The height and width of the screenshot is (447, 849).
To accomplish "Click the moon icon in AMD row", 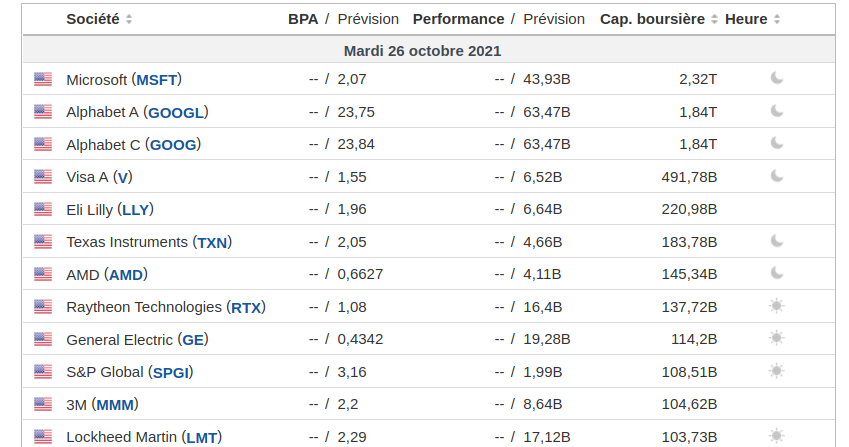I will (776, 273).
